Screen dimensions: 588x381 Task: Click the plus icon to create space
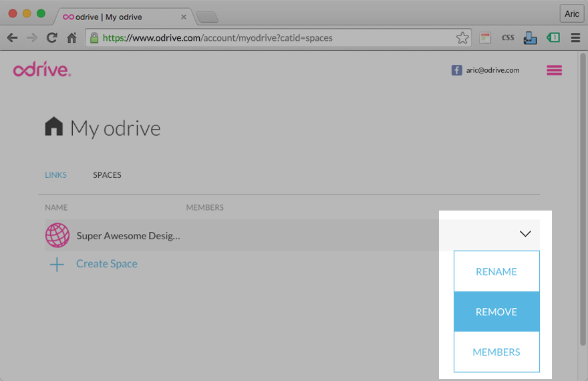click(x=57, y=265)
